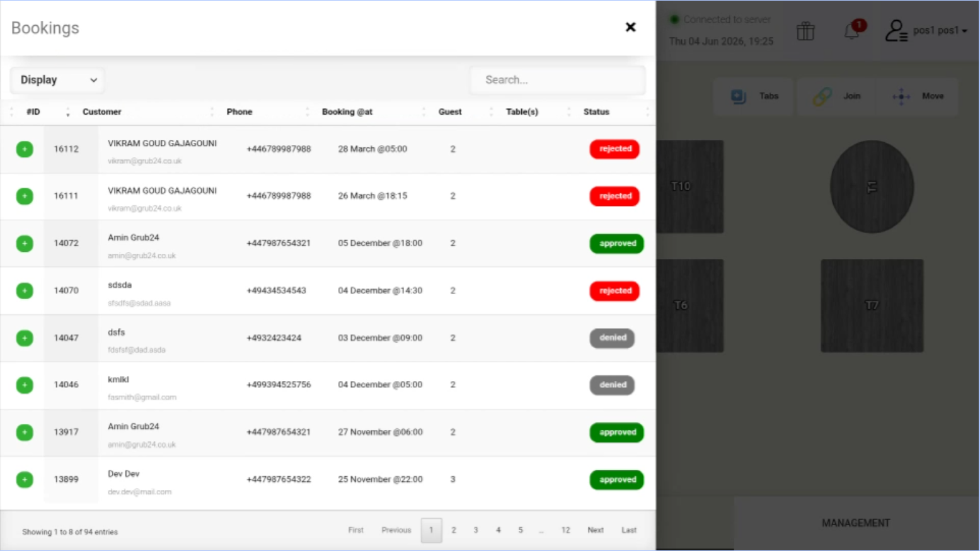Click Last page link
The width and height of the screenshot is (980, 551).
click(629, 530)
